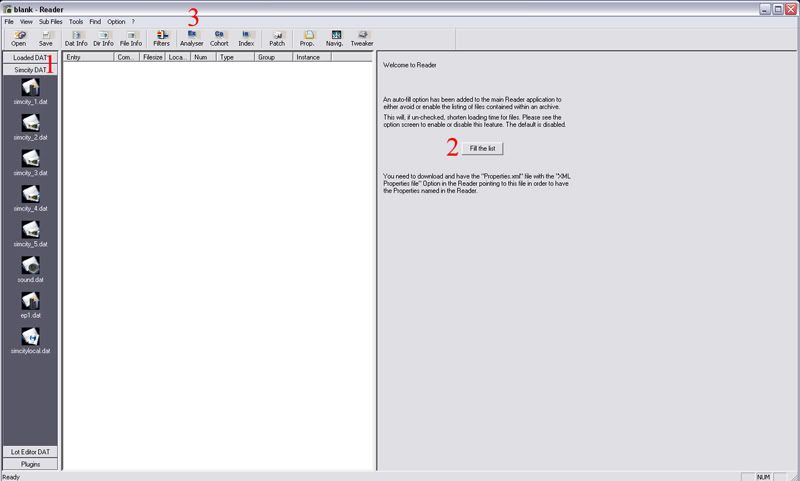Click the Index toolbar icon
800x481 pixels.
(x=246, y=38)
